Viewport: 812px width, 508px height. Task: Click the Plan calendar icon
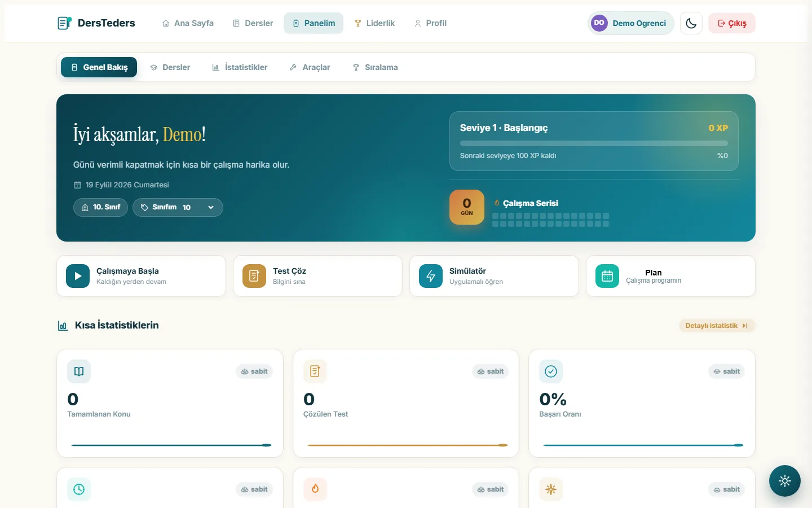tap(607, 276)
